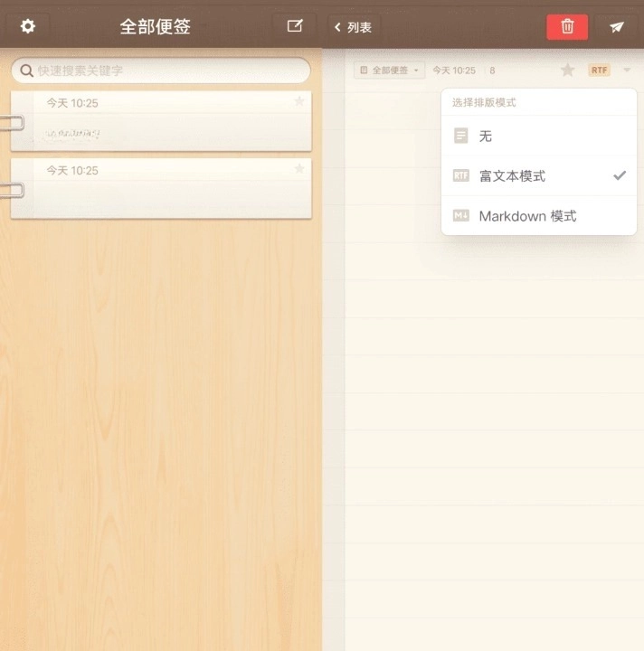Click the Markdown icon in the menu
Image resolution: width=644 pixels, height=651 pixels.
(461, 215)
